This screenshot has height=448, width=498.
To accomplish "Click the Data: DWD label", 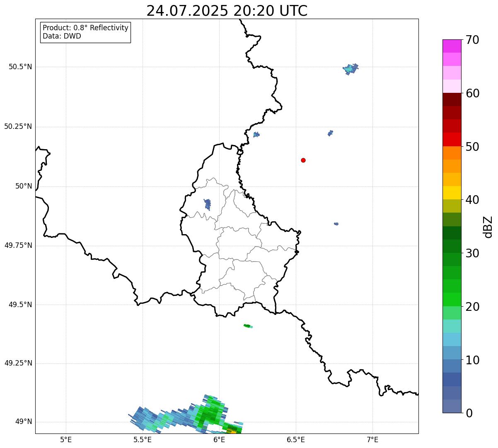I will 62,36.
